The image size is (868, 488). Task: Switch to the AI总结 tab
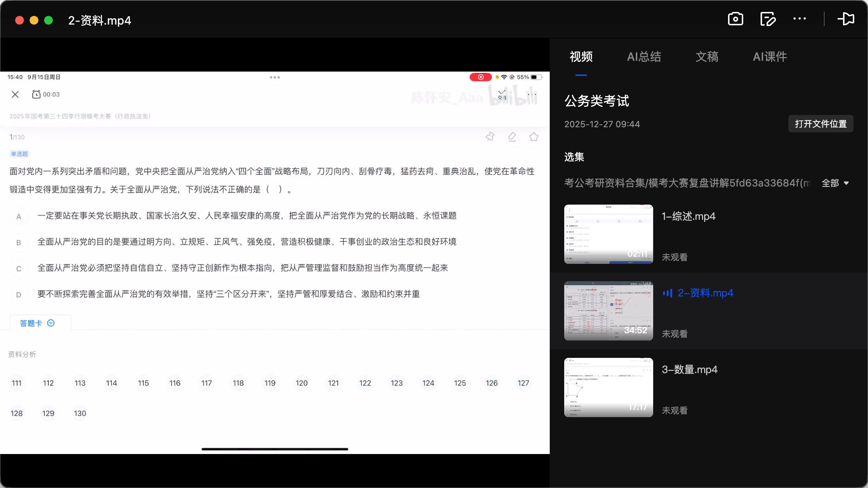[x=644, y=57]
